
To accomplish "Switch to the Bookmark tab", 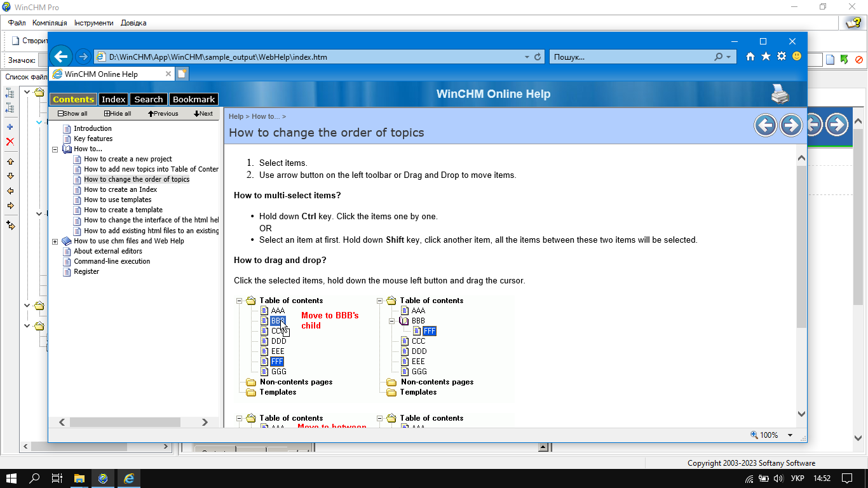I will 194,99.
